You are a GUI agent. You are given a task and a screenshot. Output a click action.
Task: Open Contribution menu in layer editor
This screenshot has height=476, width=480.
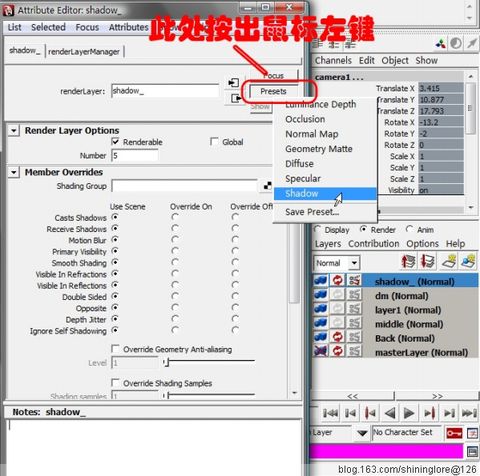click(x=374, y=244)
